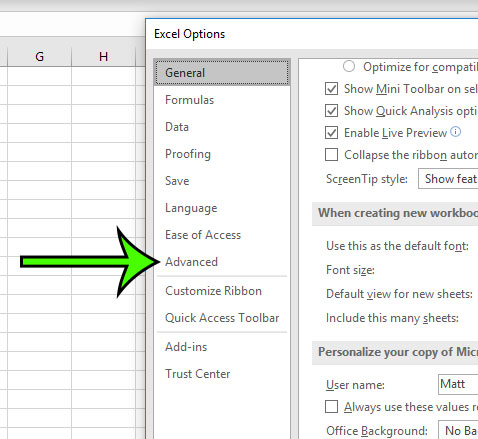Select column H header in spreadsheet

103,57
